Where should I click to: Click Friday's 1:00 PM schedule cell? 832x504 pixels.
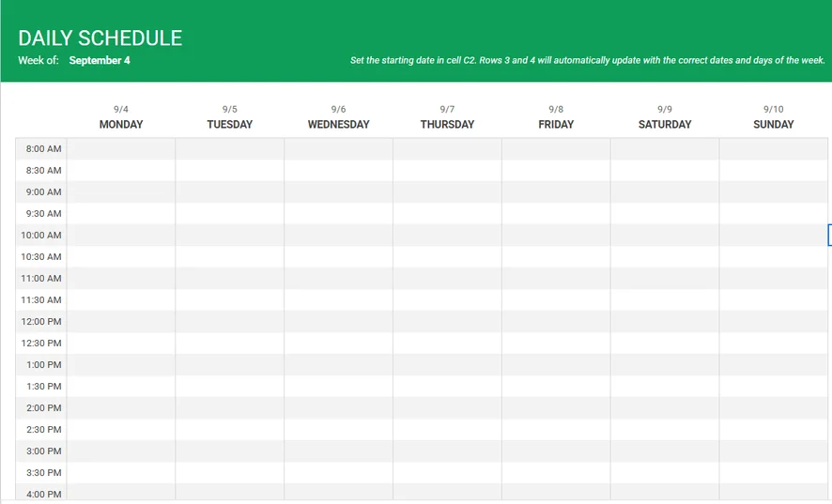[556, 365]
